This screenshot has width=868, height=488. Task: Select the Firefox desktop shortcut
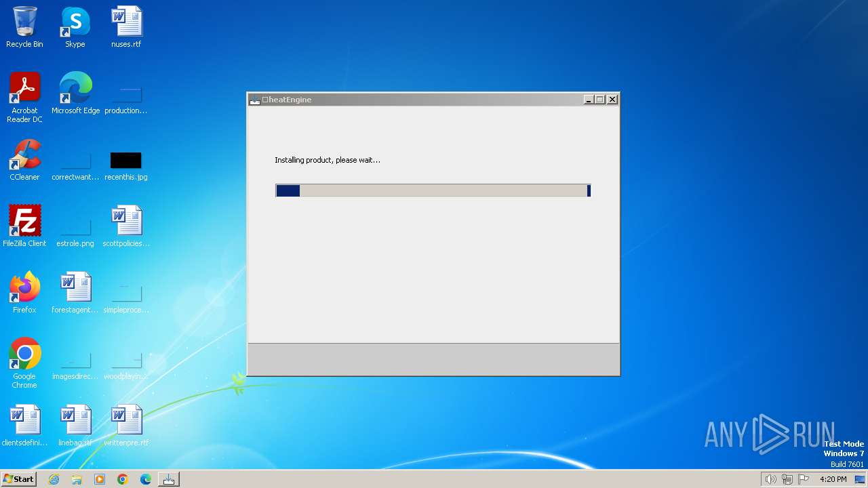click(24, 293)
